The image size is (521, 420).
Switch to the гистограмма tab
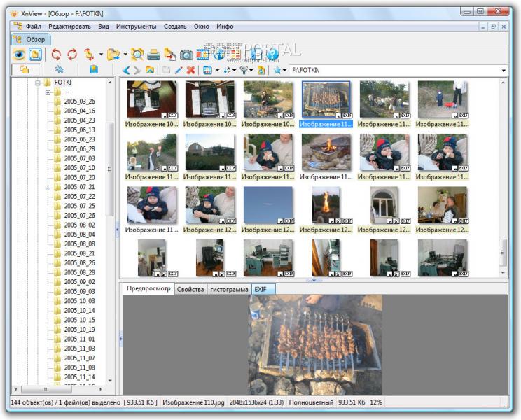(229, 290)
